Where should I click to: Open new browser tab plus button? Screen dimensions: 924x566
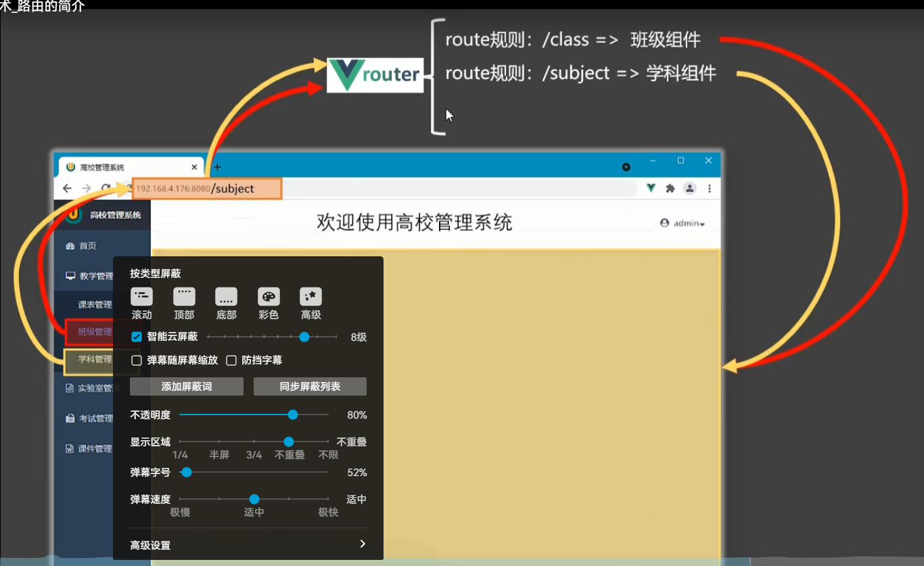(217, 167)
